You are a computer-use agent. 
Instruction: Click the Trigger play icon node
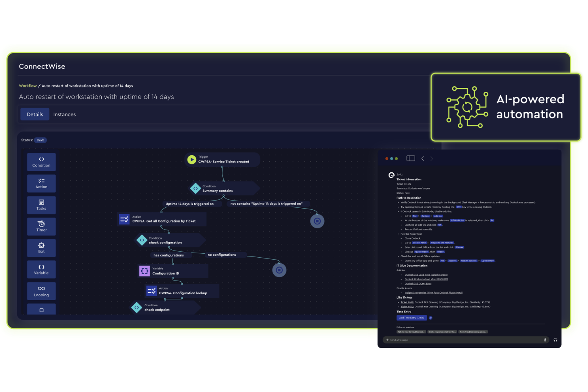pos(192,160)
